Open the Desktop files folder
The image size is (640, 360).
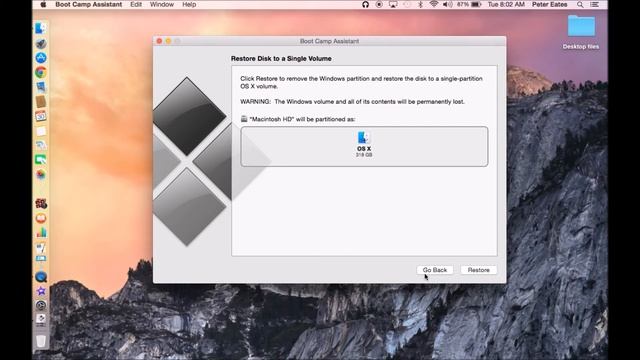click(581, 32)
